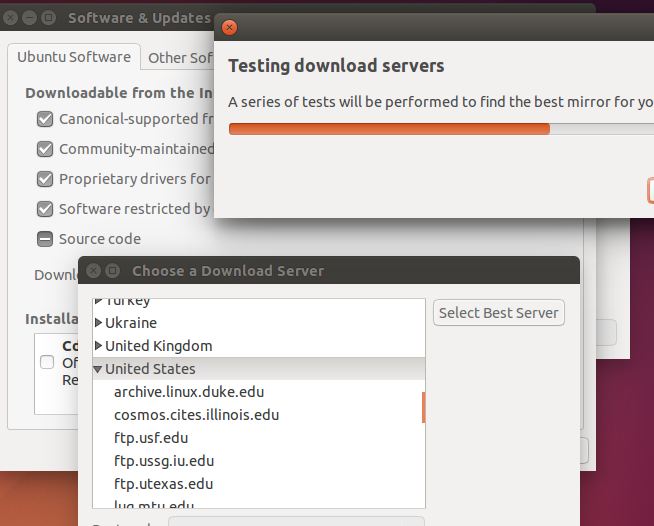Select the United States row
The width and height of the screenshot is (654, 526).
259,369
